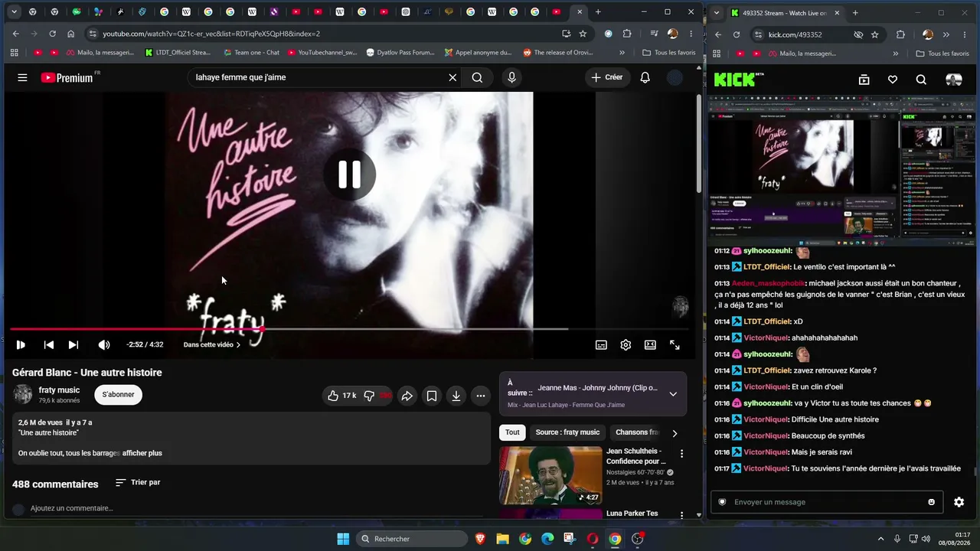Open the Kick browse streams icon
The image size is (980, 551).
[864, 80]
